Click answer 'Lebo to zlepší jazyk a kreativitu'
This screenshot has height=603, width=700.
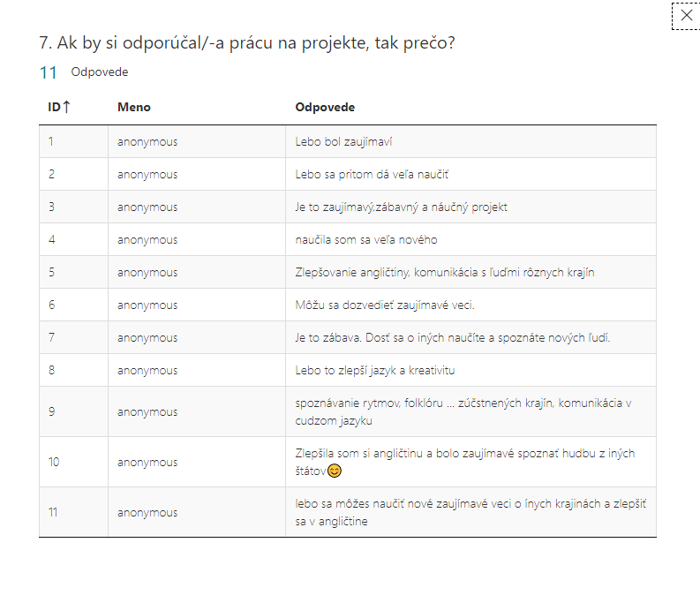pyautogui.click(x=375, y=370)
